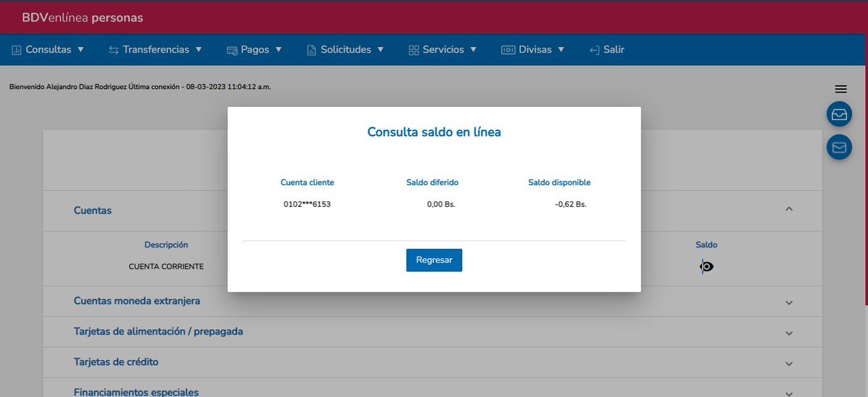Image resolution: width=868 pixels, height=397 pixels.
Task: Click account number 0102***6153
Action: (307, 204)
